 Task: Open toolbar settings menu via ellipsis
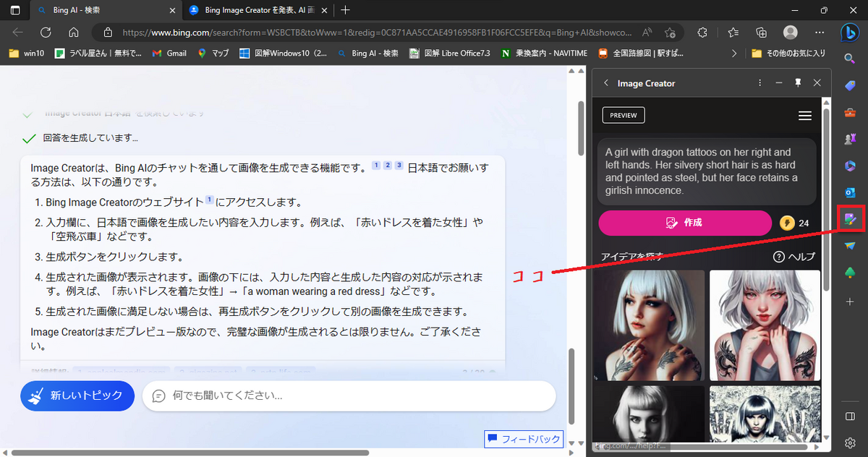tap(820, 32)
